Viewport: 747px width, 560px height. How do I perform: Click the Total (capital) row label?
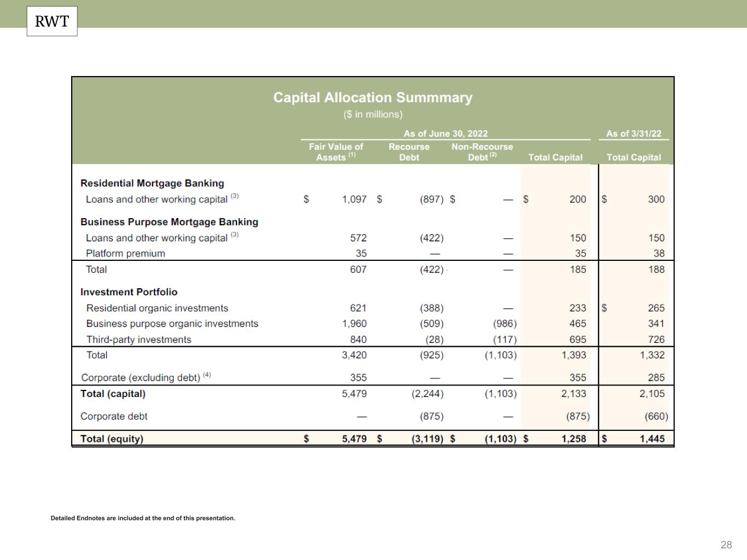pos(113,394)
